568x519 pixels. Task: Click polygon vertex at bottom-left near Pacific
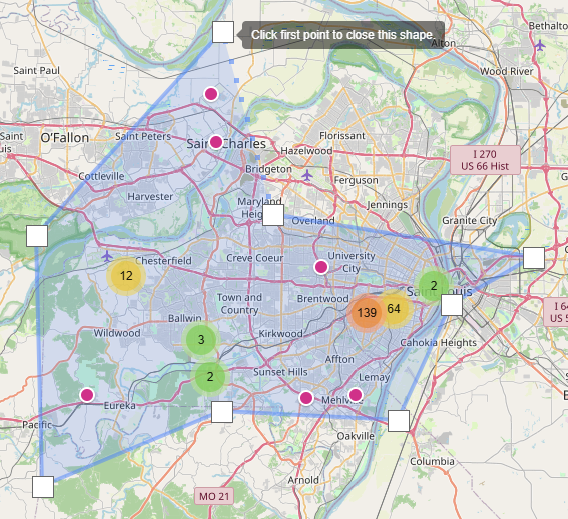(43, 487)
